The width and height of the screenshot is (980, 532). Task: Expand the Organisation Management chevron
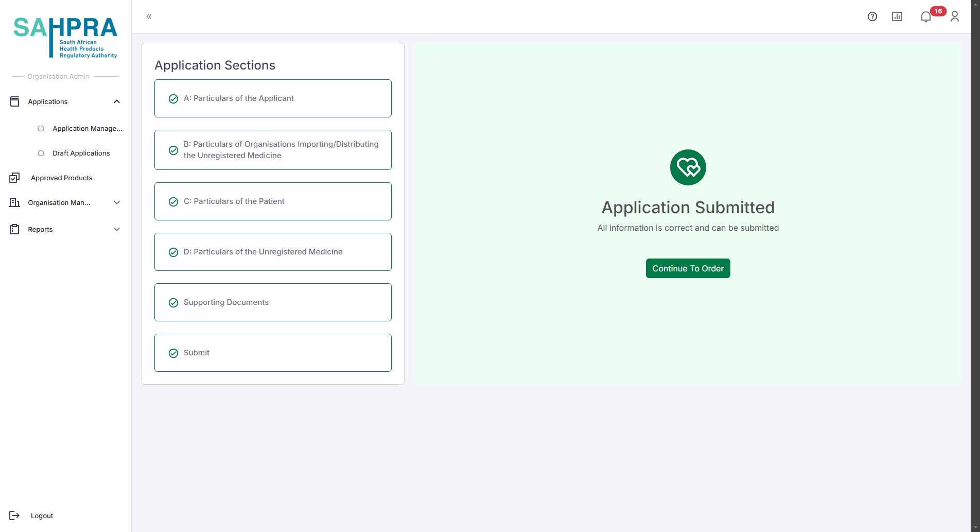[x=117, y=202]
